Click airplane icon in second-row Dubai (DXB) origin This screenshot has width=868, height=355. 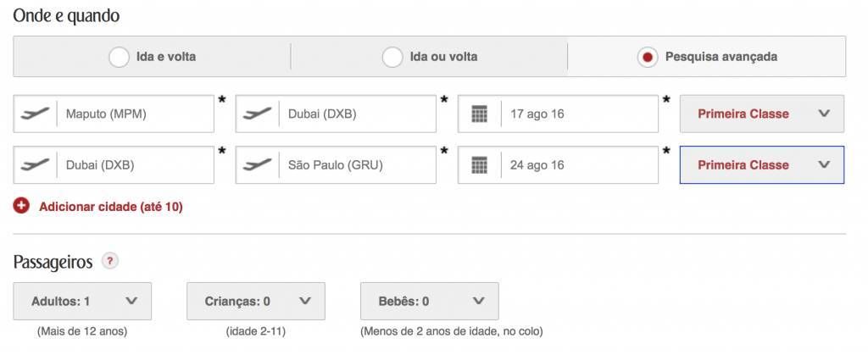coord(35,165)
